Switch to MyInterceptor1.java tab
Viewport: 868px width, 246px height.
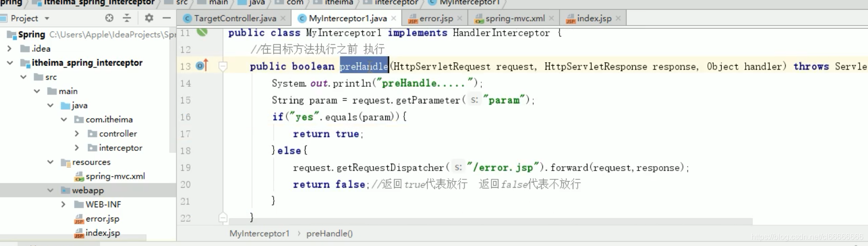coord(347,18)
